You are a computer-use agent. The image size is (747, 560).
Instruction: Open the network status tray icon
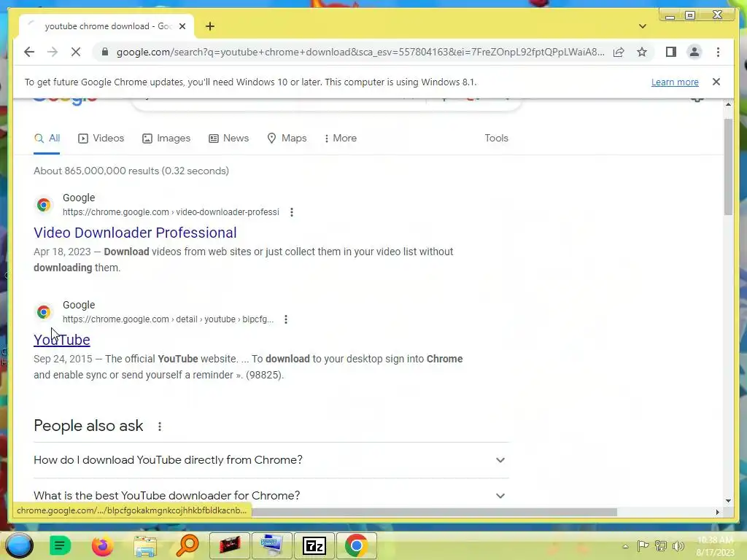pos(661,546)
